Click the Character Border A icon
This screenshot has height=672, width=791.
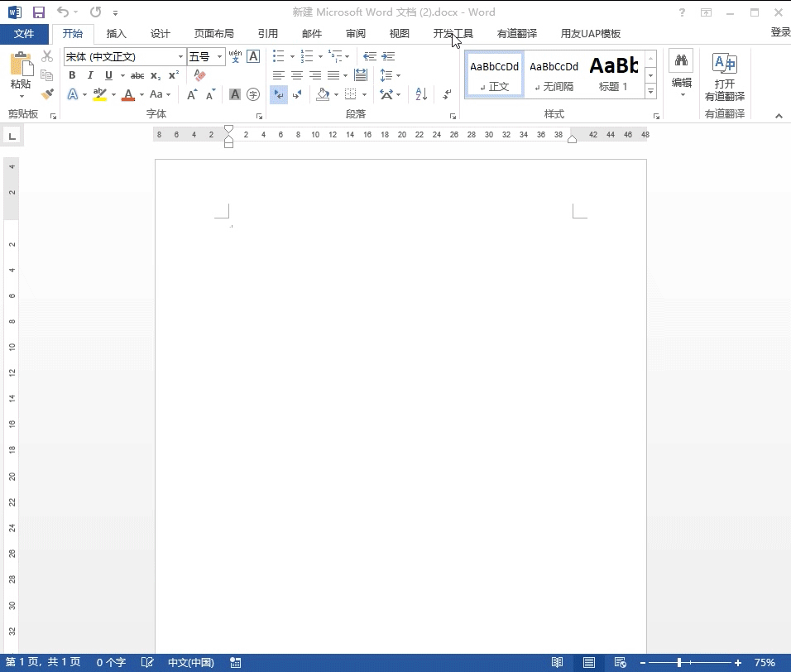pos(253,56)
